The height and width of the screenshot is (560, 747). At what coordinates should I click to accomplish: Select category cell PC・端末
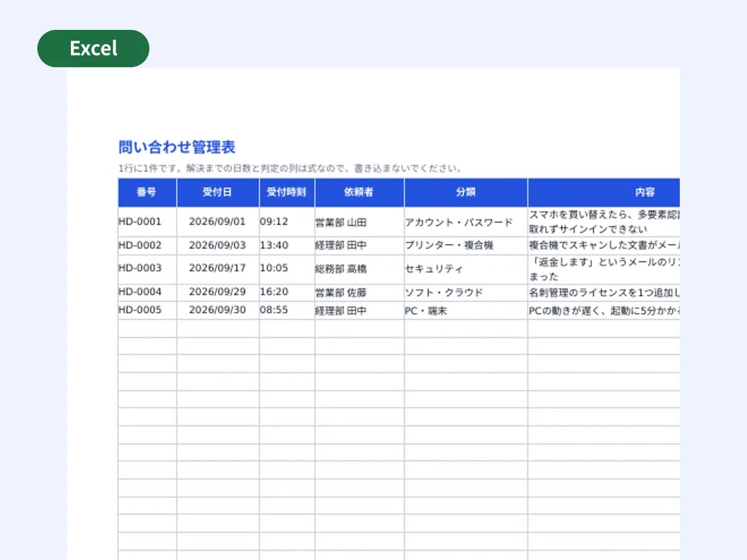click(466, 310)
